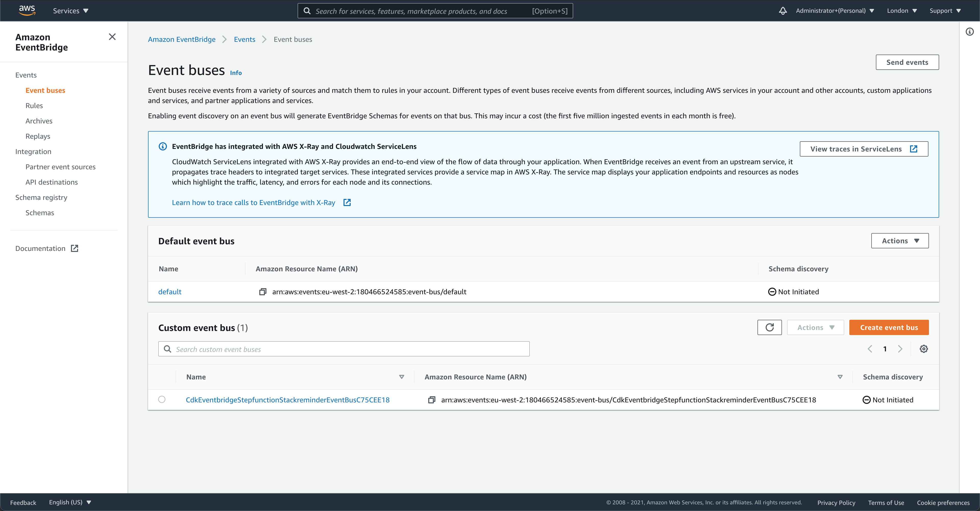Open CdkEventbridgeStepfunctionStackreminderEventBusC75CEE18 bus link

288,400
